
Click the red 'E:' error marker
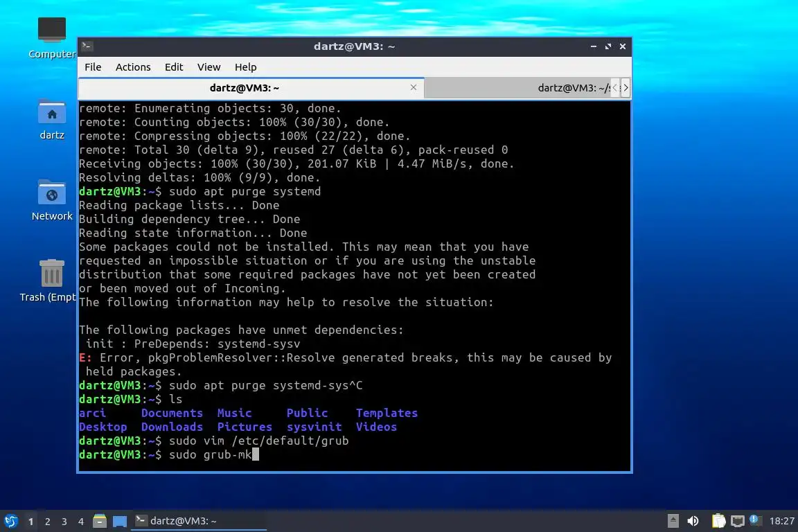(x=85, y=357)
